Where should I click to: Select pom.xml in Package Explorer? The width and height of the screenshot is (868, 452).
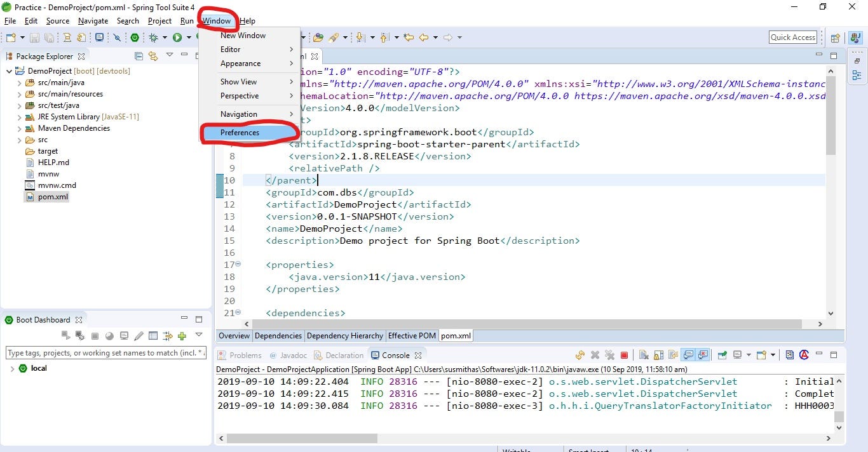click(x=46, y=197)
